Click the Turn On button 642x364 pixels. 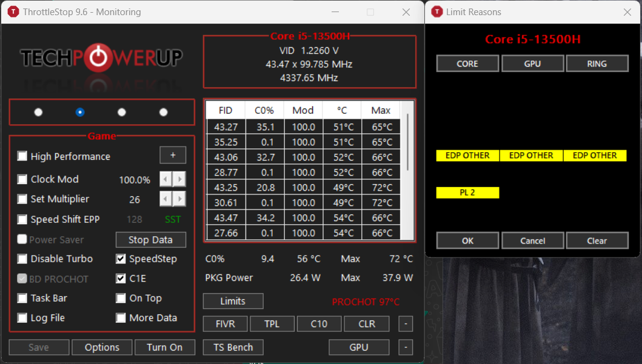click(165, 347)
